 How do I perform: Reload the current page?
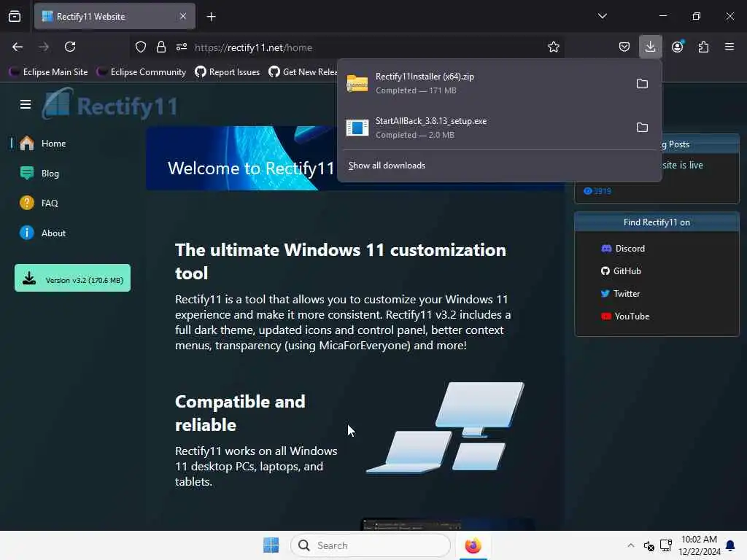click(70, 47)
